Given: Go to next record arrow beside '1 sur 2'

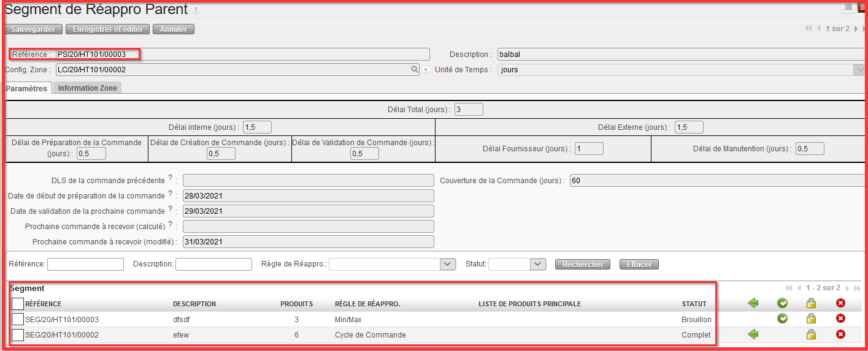Looking at the screenshot, I should pos(856,29).
